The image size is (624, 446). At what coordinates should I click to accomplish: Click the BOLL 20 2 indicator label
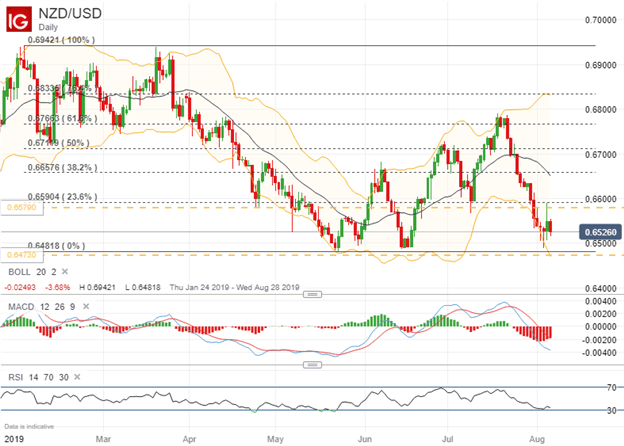point(32,272)
